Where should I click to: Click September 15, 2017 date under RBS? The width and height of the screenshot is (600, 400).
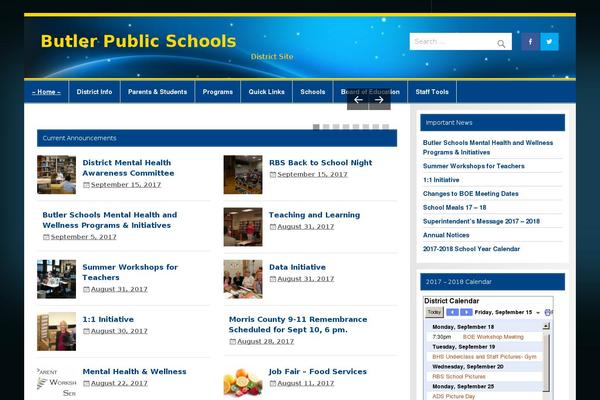pyautogui.click(x=312, y=175)
